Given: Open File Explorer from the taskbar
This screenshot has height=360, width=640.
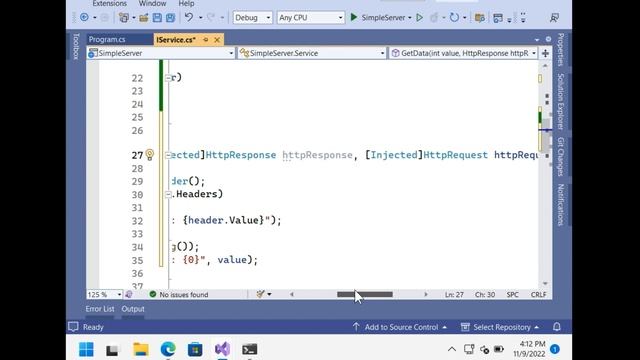Looking at the screenshot, I should point(141,349).
